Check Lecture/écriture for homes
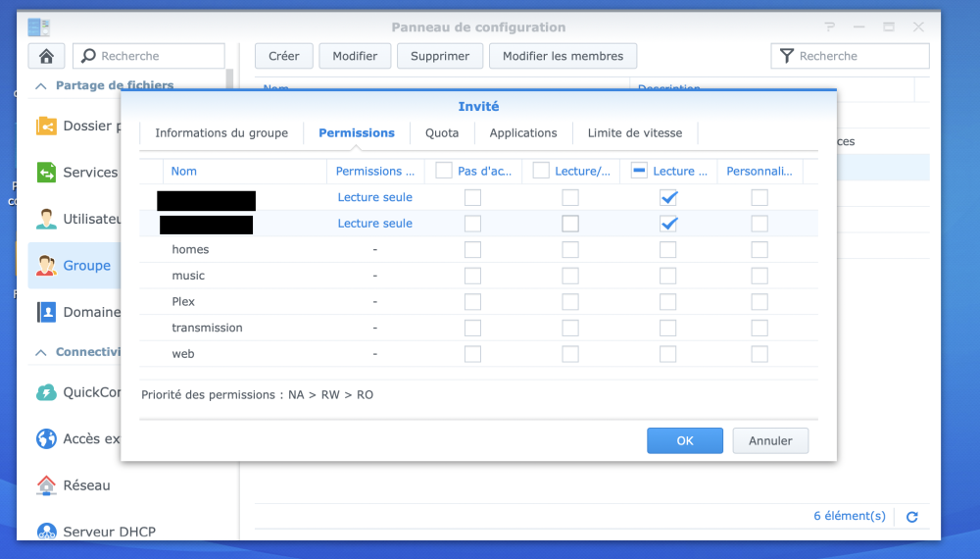The height and width of the screenshot is (559, 980). [x=570, y=249]
